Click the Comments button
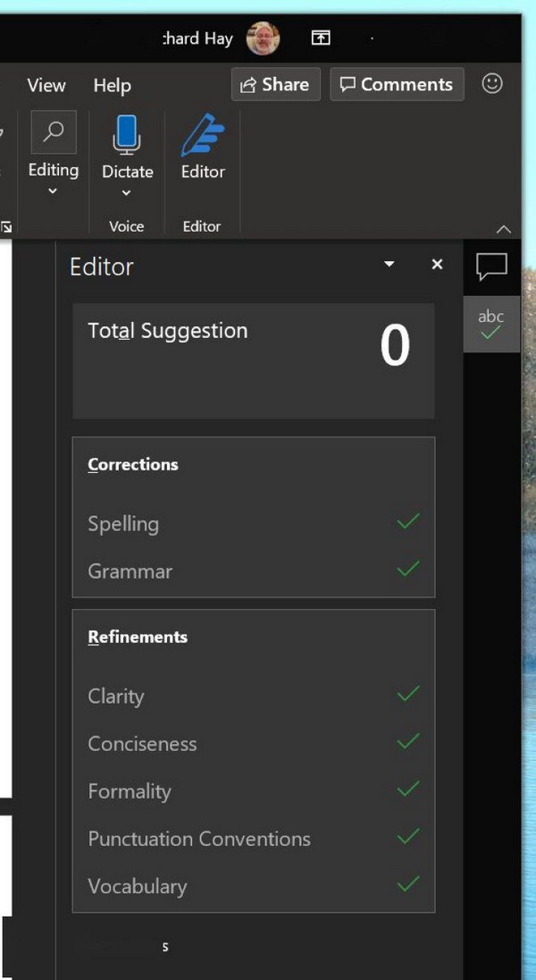The width and height of the screenshot is (536, 980). click(397, 84)
